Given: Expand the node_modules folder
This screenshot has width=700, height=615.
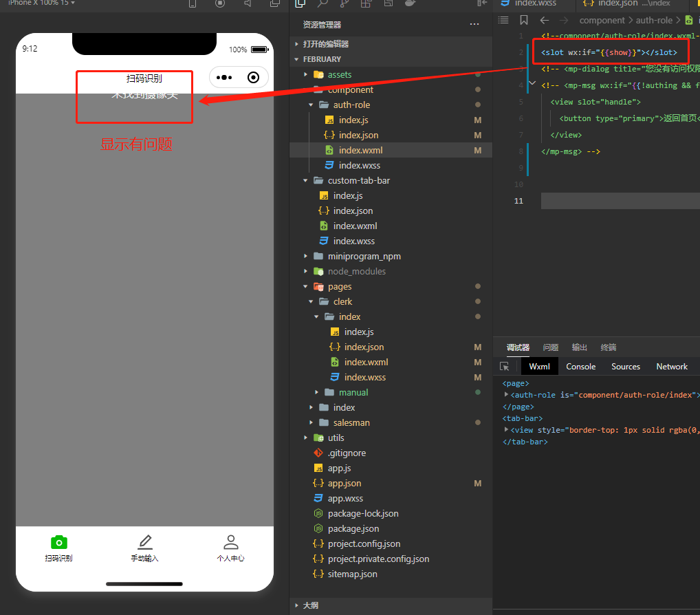Looking at the screenshot, I should [x=306, y=271].
